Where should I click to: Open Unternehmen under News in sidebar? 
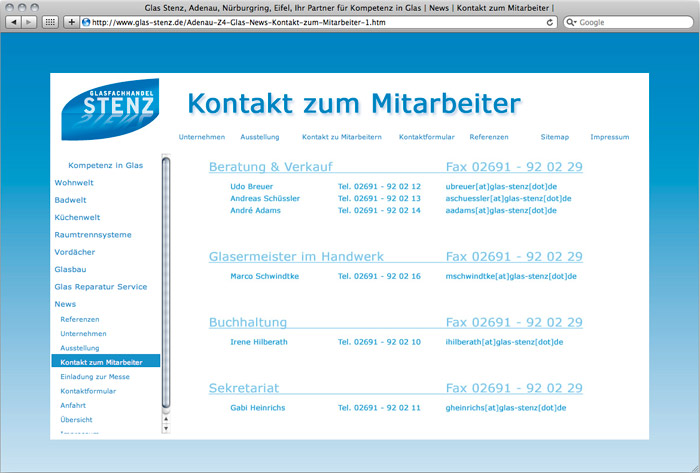83,334
